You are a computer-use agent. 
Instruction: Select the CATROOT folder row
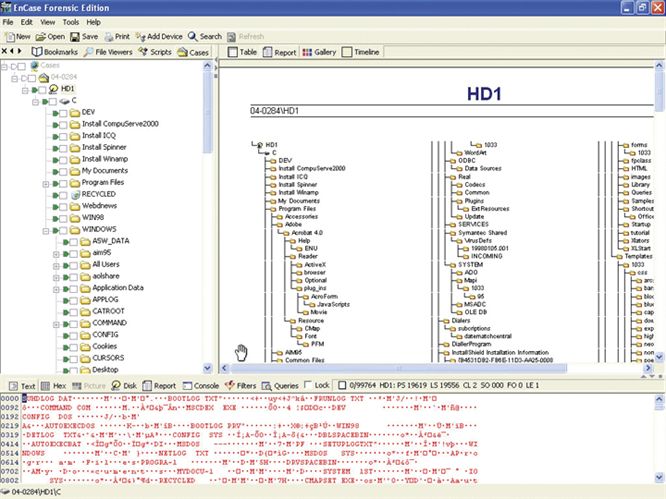tap(108, 311)
